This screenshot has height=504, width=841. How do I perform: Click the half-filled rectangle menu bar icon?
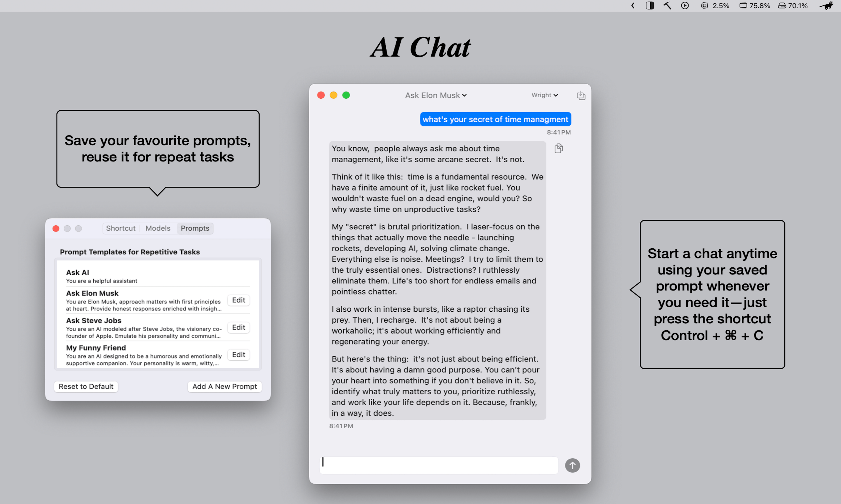[x=650, y=6]
